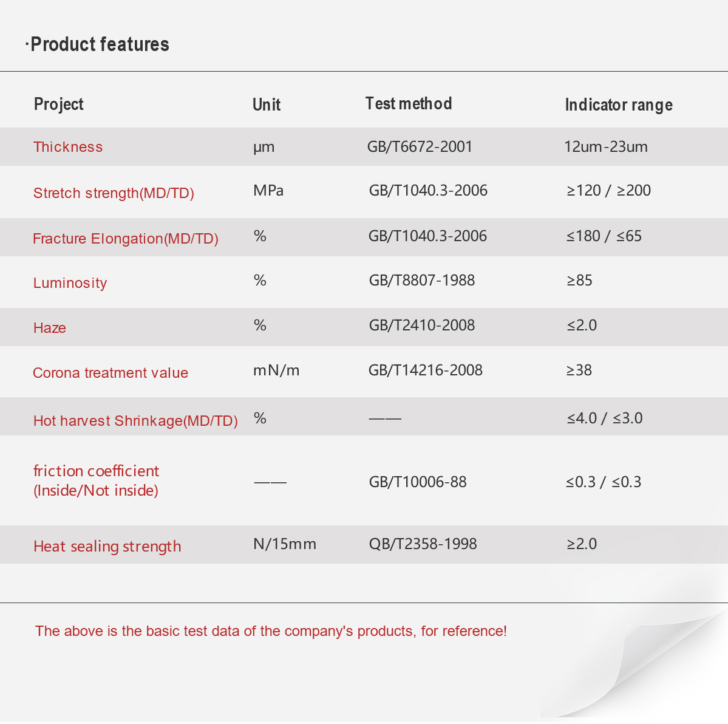Screen dimensions: 728x724
Task: Select the Haze row label
Action: tap(50, 328)
